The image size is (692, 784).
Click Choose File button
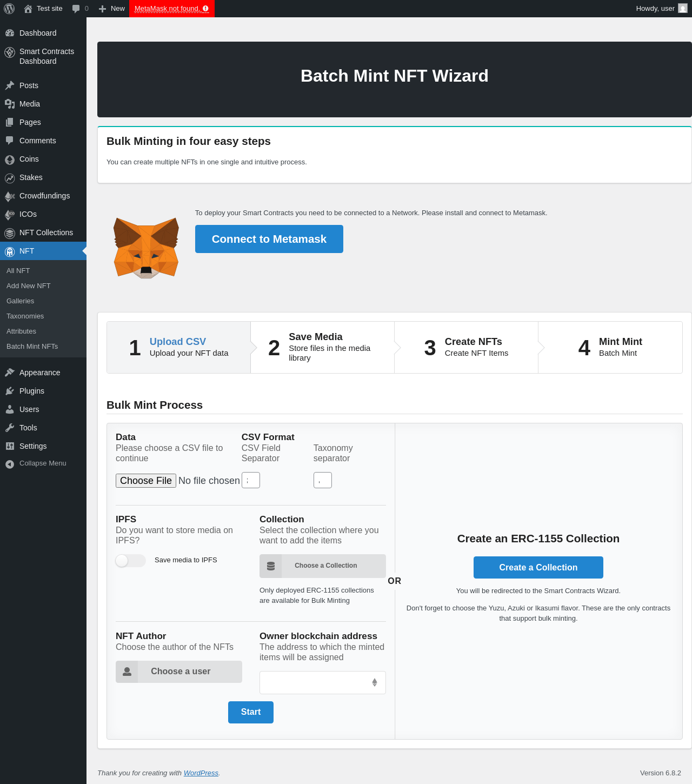tap(146, 481)
